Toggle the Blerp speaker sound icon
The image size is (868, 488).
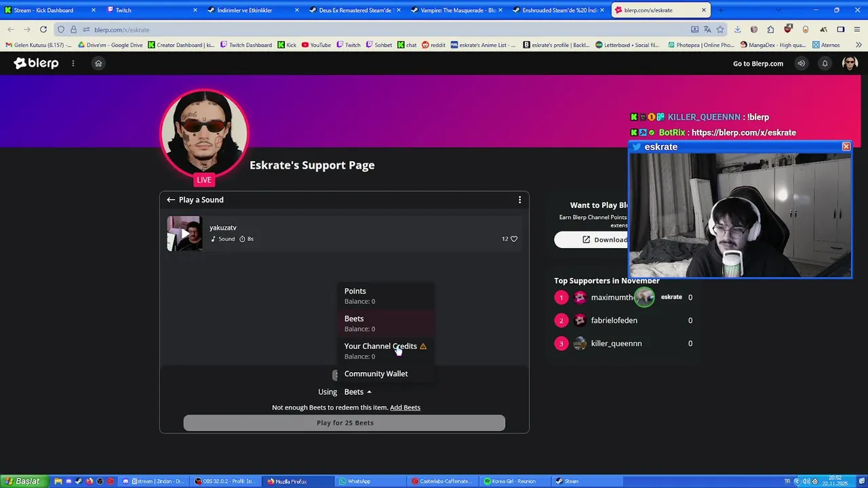801,63
